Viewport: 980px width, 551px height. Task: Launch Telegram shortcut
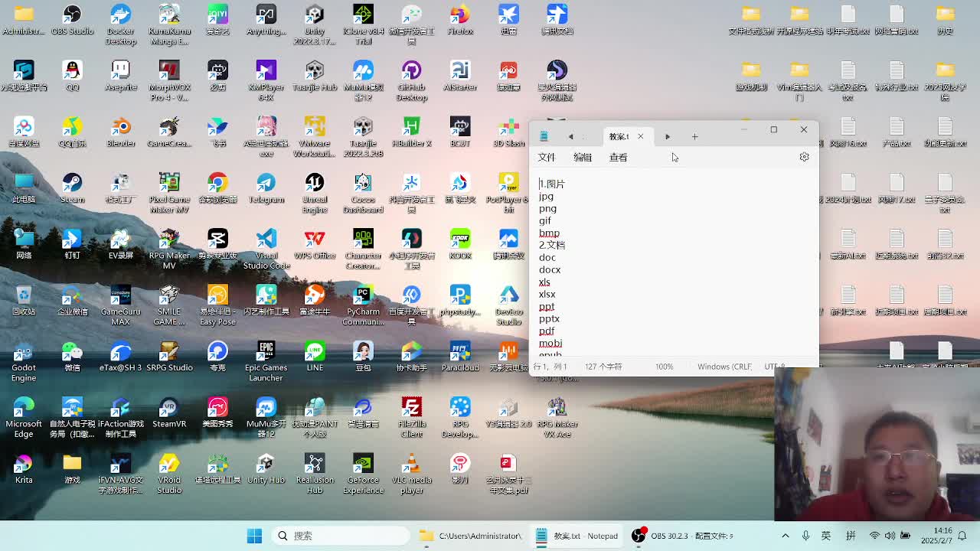click(266, 188)
